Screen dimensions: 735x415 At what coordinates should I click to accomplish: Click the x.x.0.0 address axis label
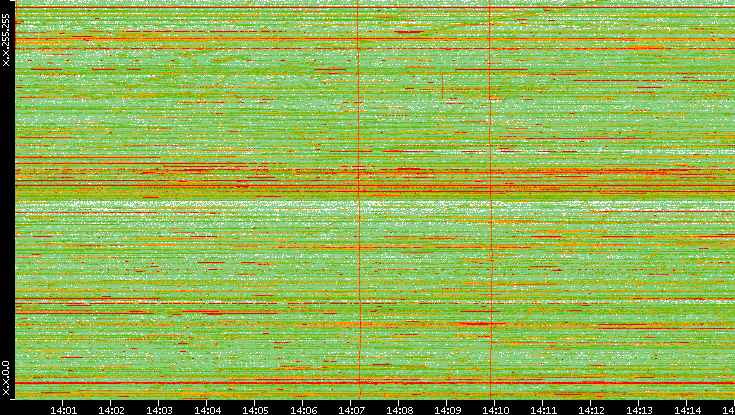(x=6, y=378)
